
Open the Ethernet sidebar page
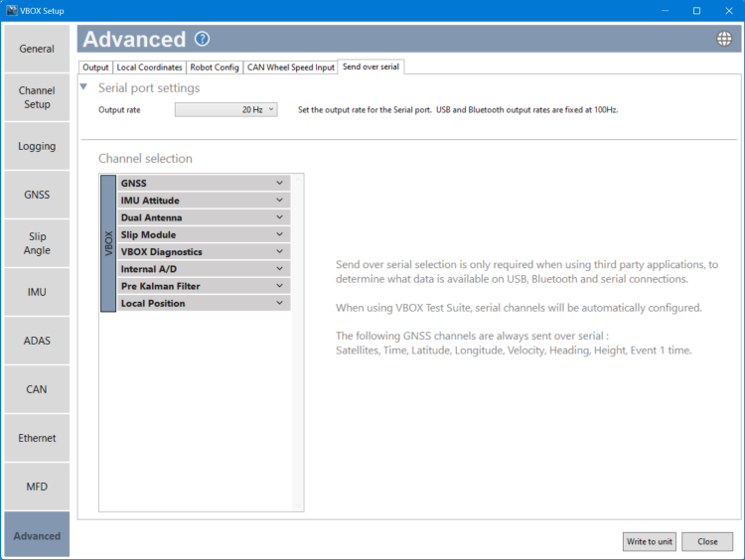pyautogui.click(x=37, y=438)
